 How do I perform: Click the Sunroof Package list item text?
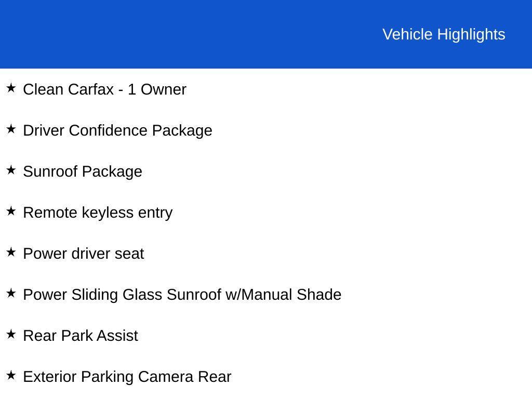(x=83, y=171)
